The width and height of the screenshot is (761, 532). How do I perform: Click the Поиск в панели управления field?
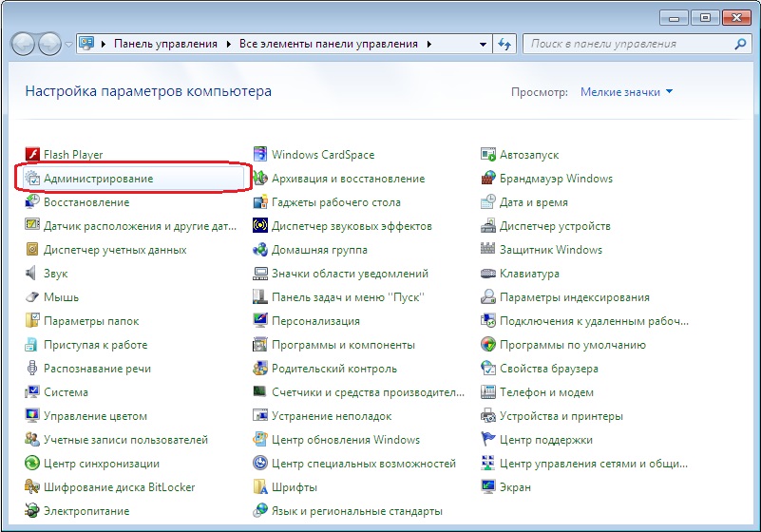pos(627,44)
